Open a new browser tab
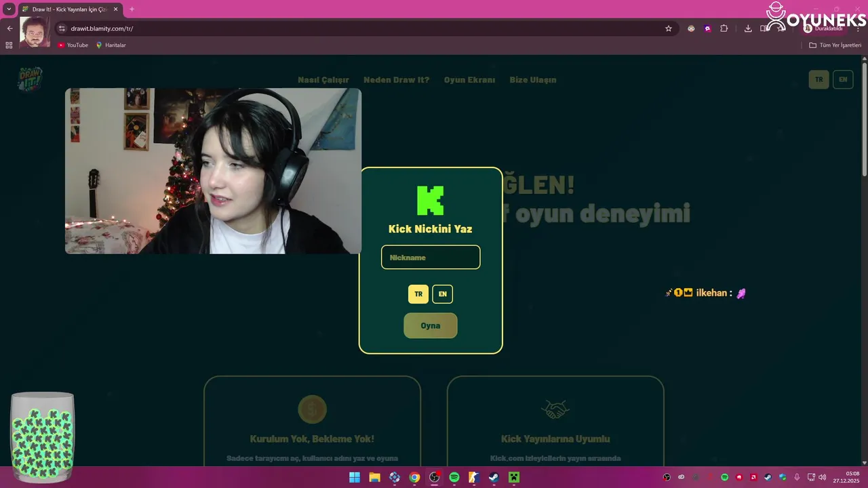The width and height of the screenshot is (868, 488). pyautogui.click(x=132, y=9)
